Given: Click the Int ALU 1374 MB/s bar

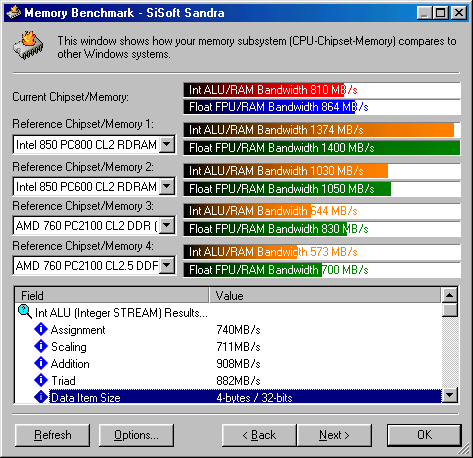Looking at the screenshot, I should pyautogui.click(x=322, y=130).
